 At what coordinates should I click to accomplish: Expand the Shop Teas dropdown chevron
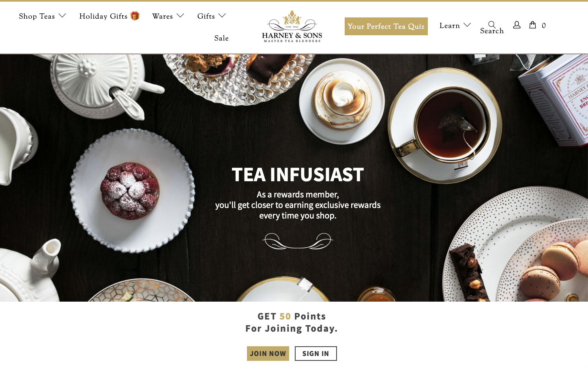62,16
